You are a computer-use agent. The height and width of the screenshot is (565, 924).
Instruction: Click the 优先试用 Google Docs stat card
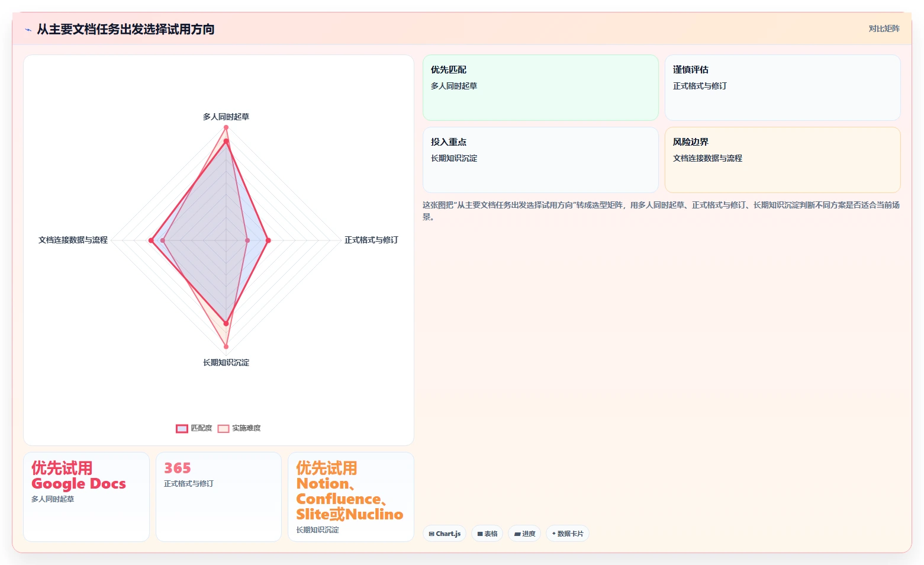pyautogui.click(x=86, y=497)
